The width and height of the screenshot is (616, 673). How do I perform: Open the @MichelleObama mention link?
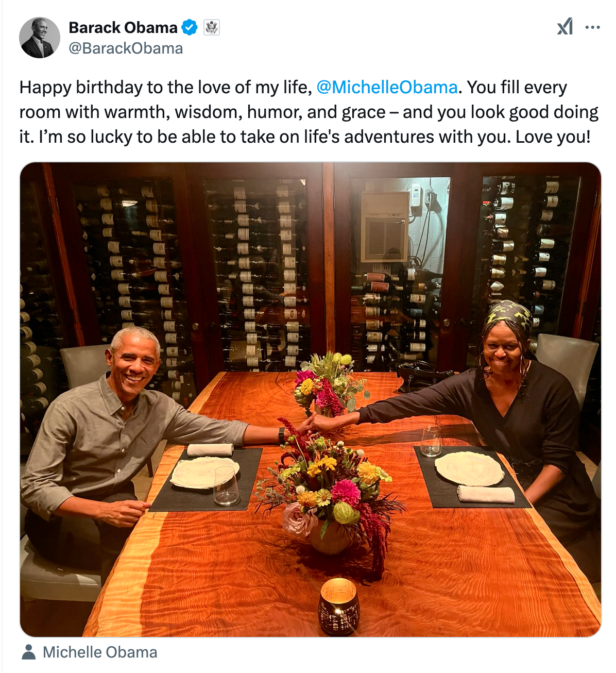click(x=387, y=87)
